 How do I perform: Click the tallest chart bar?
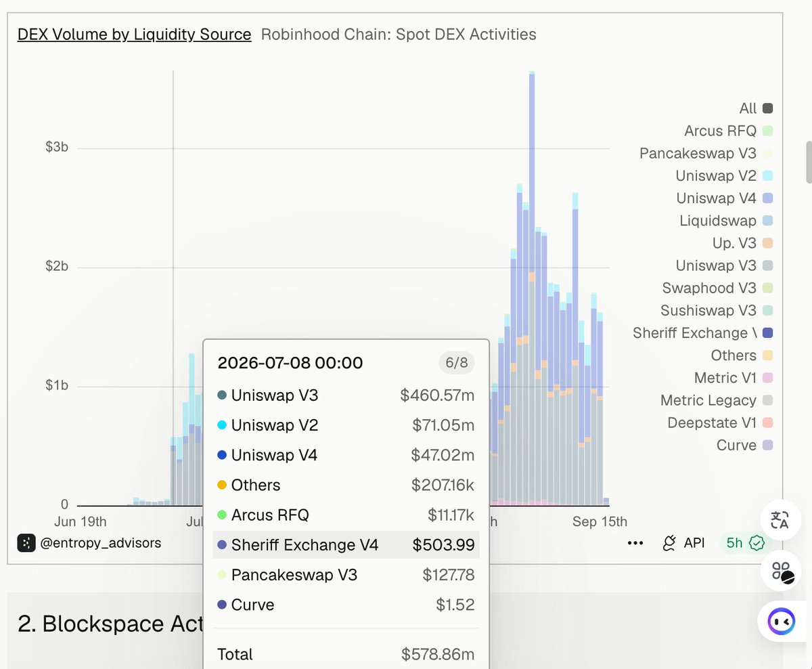[x=532, y=288]
